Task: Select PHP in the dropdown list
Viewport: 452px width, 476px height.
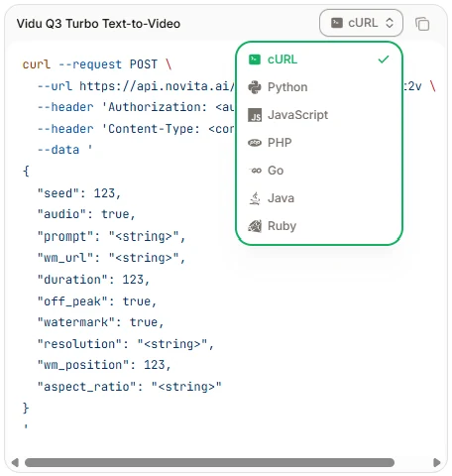Action: 319,143
